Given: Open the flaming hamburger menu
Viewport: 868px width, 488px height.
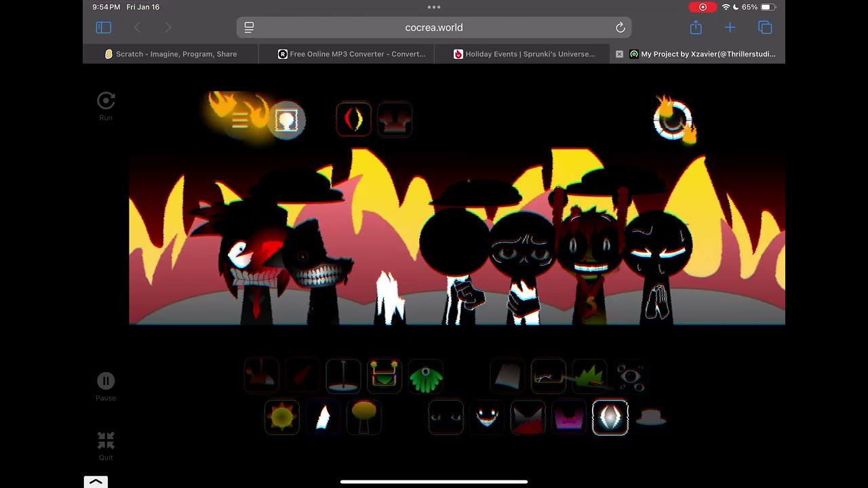Looking at the screenshot, I should coord(239,120).
